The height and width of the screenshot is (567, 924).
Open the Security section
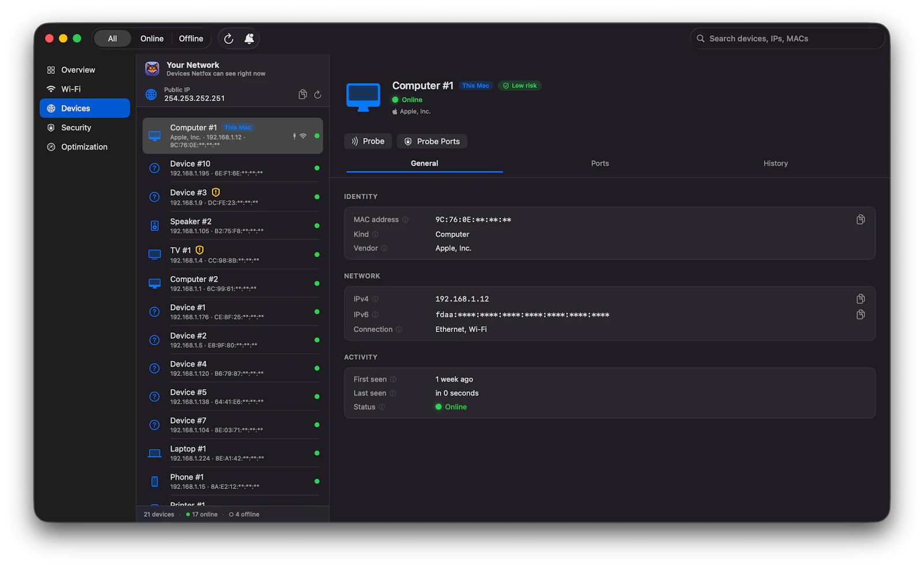[x=85, y=128]
